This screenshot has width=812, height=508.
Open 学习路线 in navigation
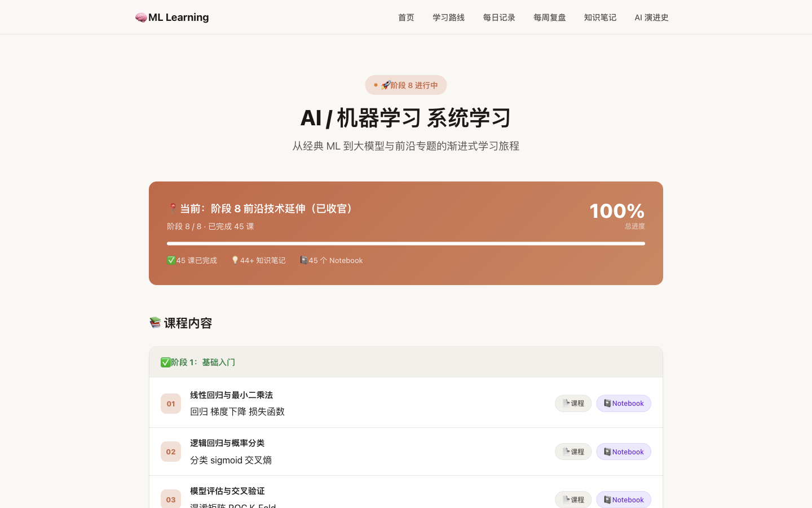coord(448,17)
